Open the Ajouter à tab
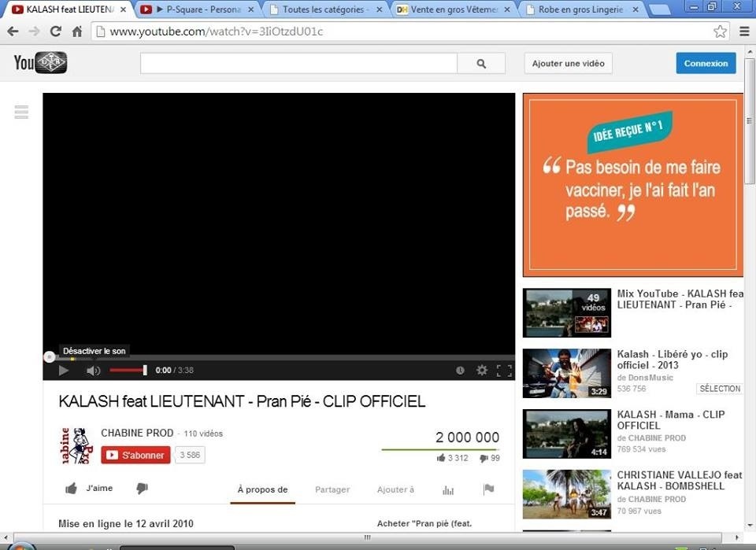 point(395,489)
